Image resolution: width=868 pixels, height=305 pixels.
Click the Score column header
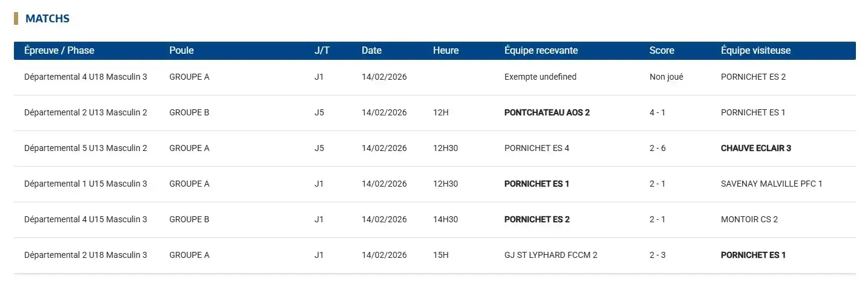pos(662,51)
